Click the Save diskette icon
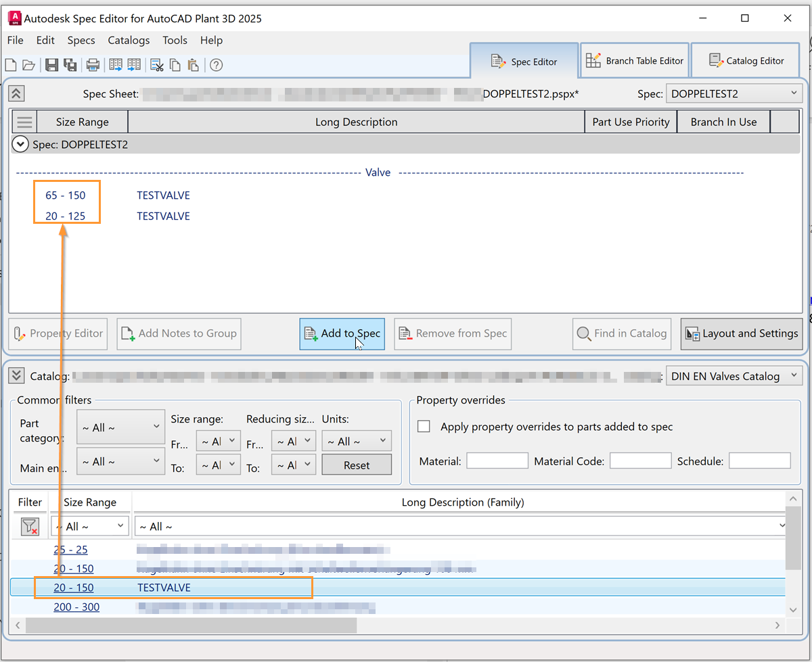This screenshot has height=662, width=812. coord(51,65)
